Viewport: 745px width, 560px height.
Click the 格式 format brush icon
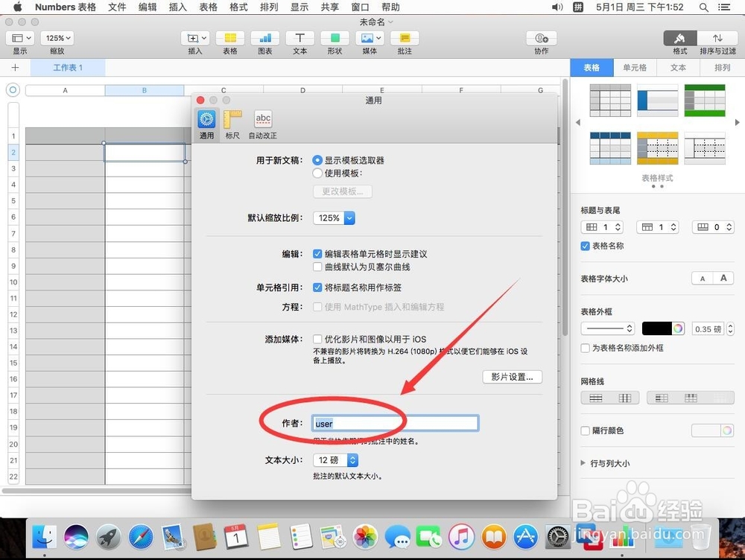tap(679, 38)
